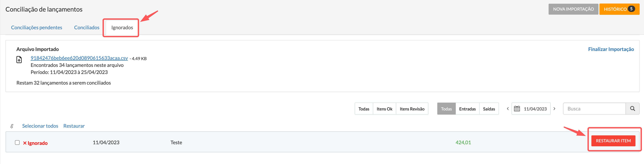Click the Histórico count badge 5

tap(631, 9)
